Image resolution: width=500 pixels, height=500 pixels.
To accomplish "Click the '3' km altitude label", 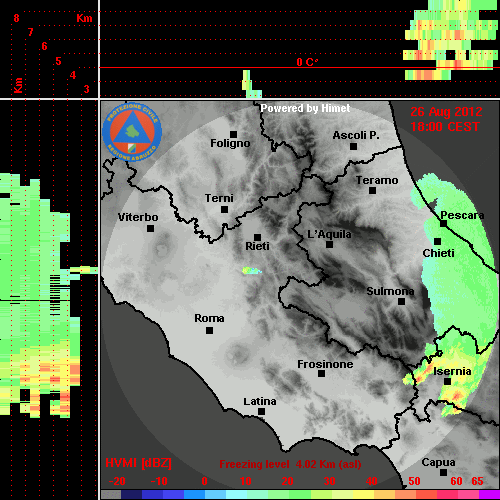I will coord(87,89).
